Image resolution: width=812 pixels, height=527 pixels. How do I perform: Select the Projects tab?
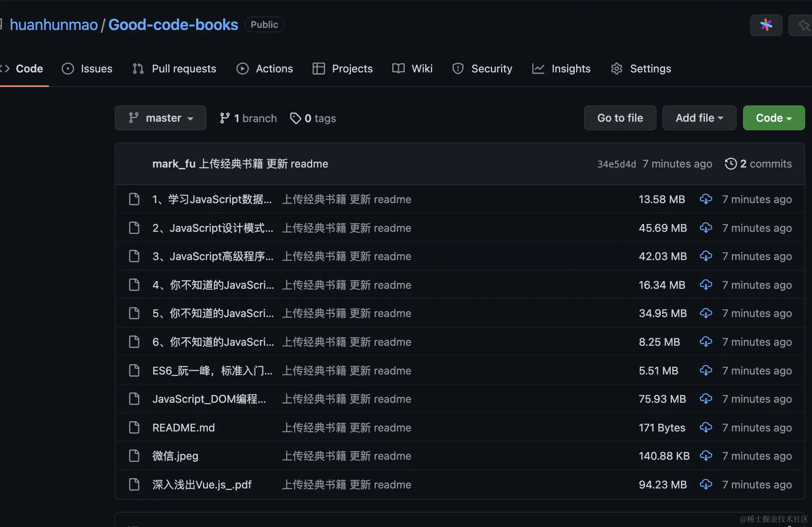pyautogui.click(x=343, y=69)
